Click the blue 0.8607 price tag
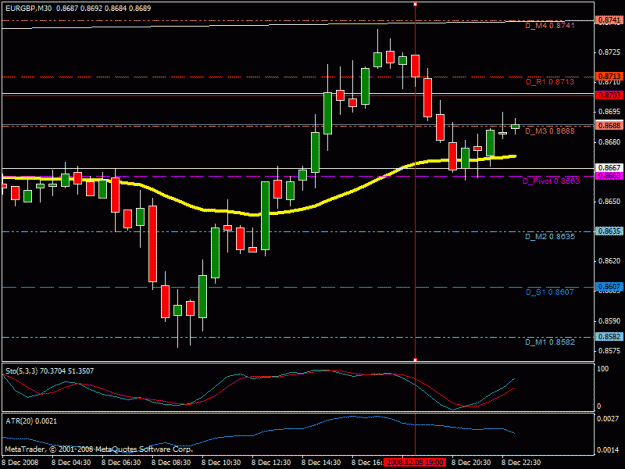The height and width of the screenshot is (469, 625). [x=609, y=287]
